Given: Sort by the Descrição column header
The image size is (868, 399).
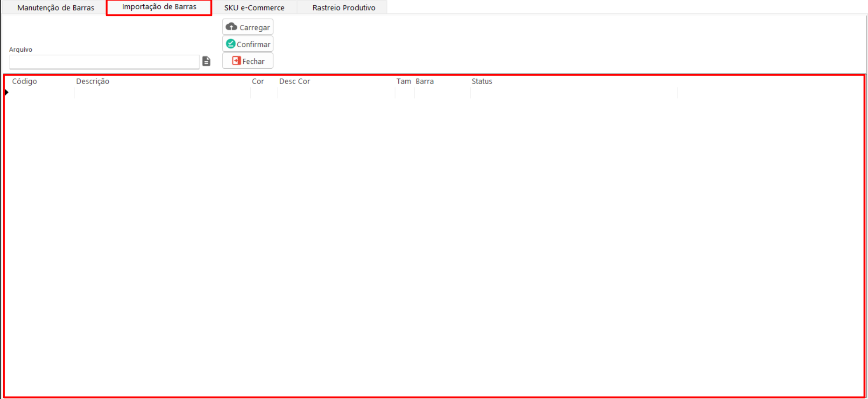Looking at the screenshot, I should 92,81.
